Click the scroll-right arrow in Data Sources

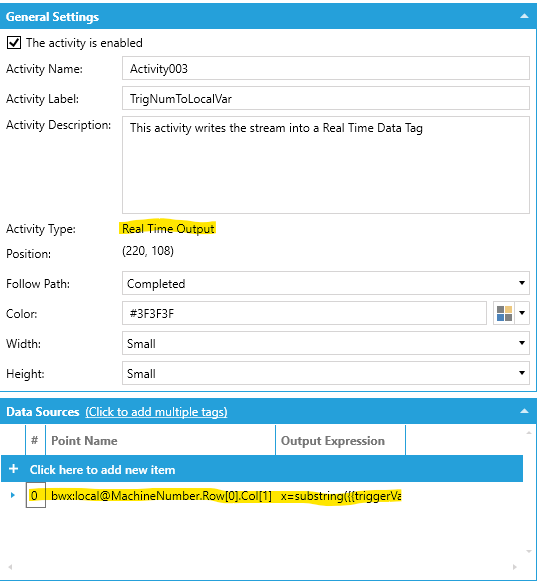pos(515,567)
